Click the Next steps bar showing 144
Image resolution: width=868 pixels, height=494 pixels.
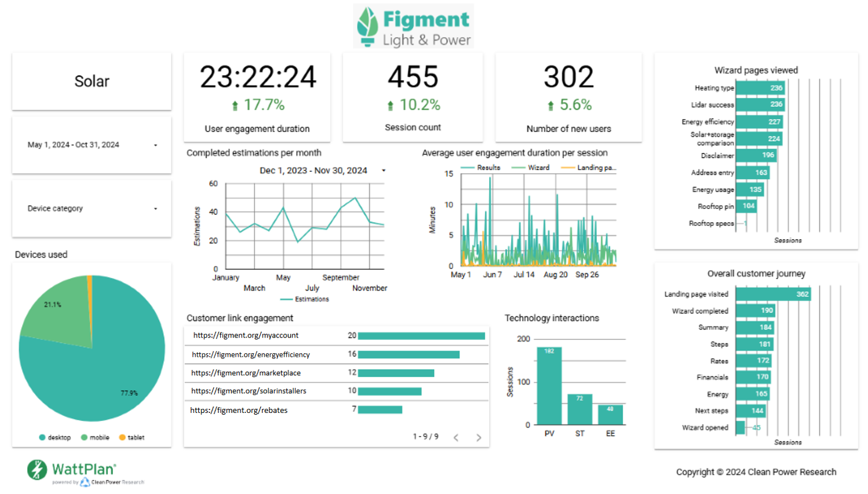coord(751,411)
